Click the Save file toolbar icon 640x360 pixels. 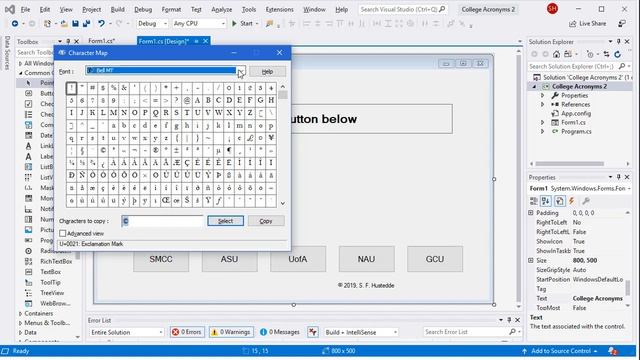point(76,24)
